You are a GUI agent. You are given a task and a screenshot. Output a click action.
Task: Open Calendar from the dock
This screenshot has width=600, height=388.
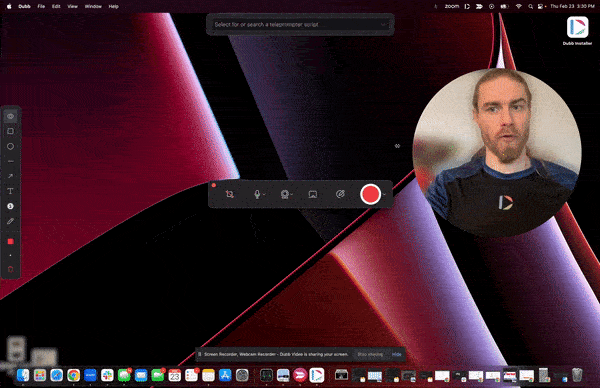[174, 375]
